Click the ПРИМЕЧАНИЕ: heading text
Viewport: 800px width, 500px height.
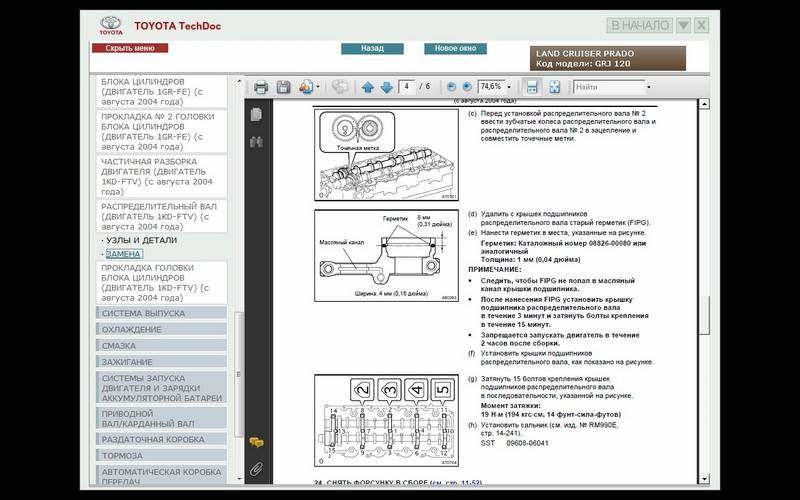pos(494,269)
